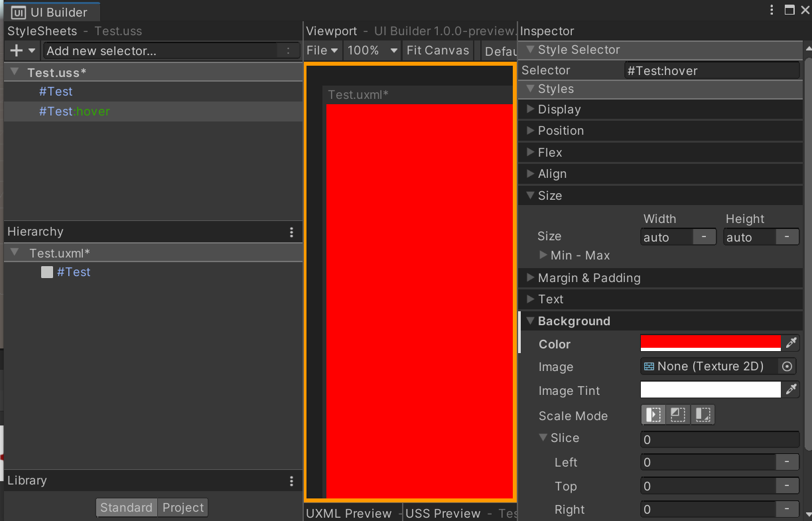
Task: Open the Texture 2D object picker
Action: [787, 366]
